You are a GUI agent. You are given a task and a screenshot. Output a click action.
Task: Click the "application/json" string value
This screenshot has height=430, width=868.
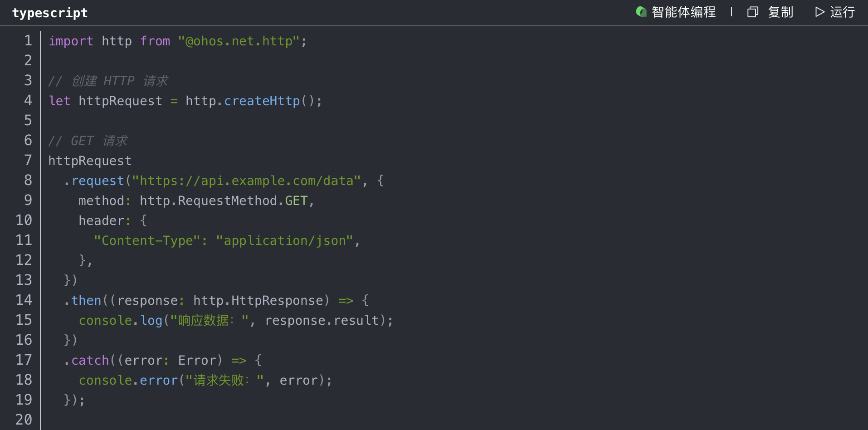pos(284,240)
